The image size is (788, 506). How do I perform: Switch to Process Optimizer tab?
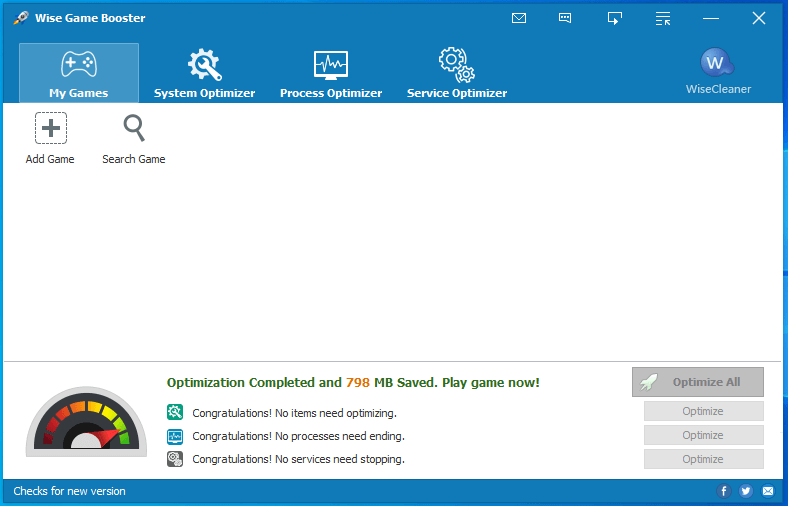click(331, 73)
